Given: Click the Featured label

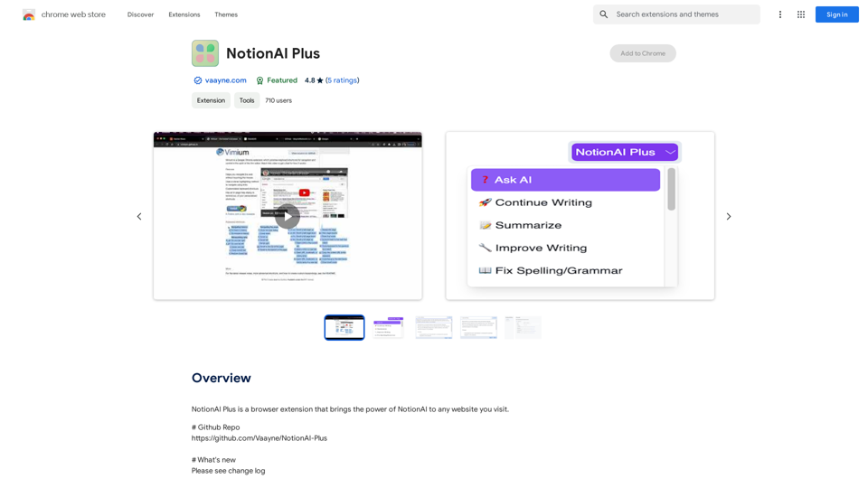Looking at the screenshot, I should click(282, 80).
